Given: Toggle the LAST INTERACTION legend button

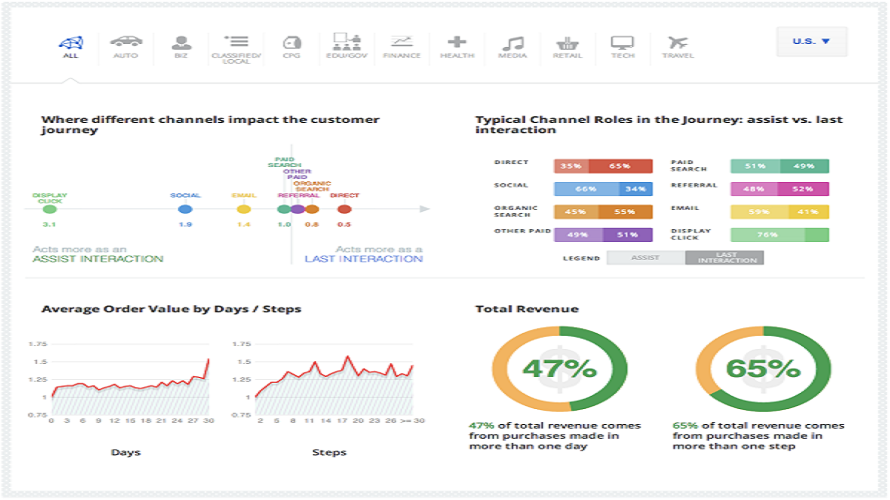Looking at the screenshot, I should pyautogui.click(x=724, y=258).
